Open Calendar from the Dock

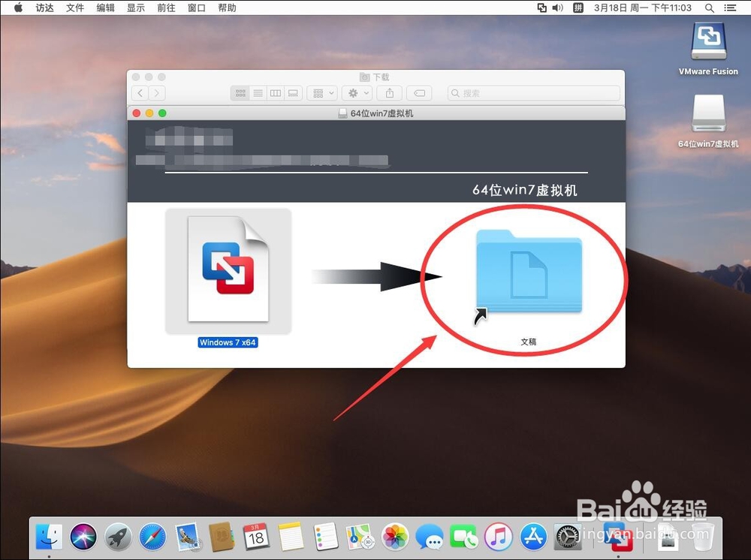click(256, 536)
